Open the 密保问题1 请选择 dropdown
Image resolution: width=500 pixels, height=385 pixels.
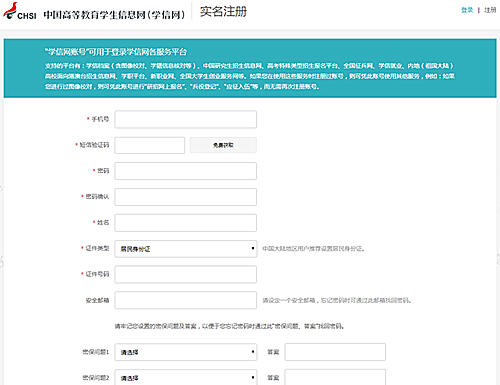pyautogui.click(x=186, y=352)
